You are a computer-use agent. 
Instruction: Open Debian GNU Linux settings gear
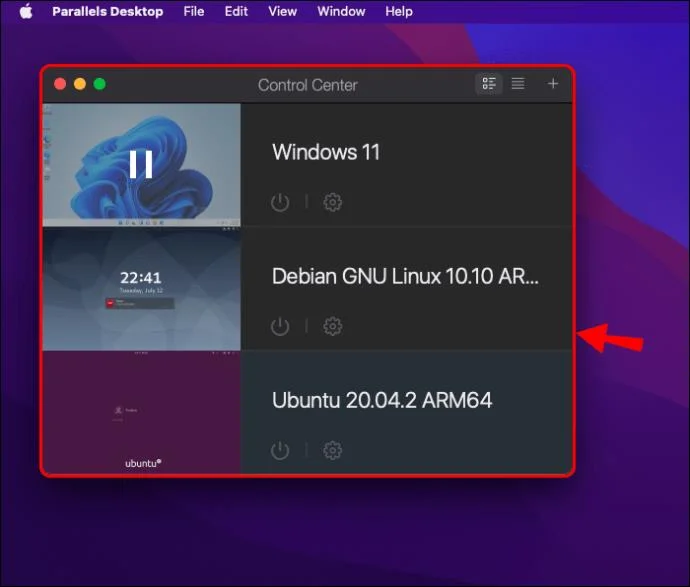[333, 327]
